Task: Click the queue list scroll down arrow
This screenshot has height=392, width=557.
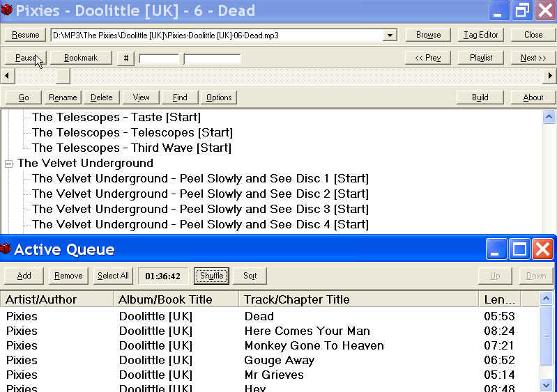Action: coord(546,384)
